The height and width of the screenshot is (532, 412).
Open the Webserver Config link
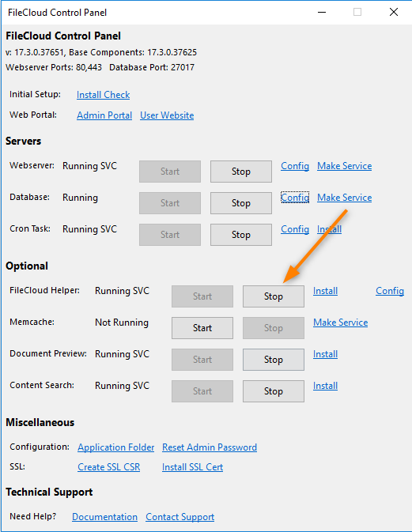[295, 166]
